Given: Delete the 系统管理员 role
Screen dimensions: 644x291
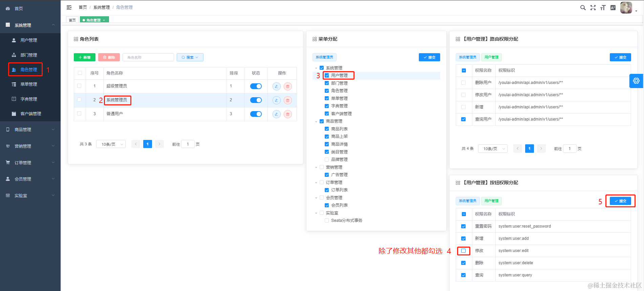Looking at the screenshot, I should point(287,100).
